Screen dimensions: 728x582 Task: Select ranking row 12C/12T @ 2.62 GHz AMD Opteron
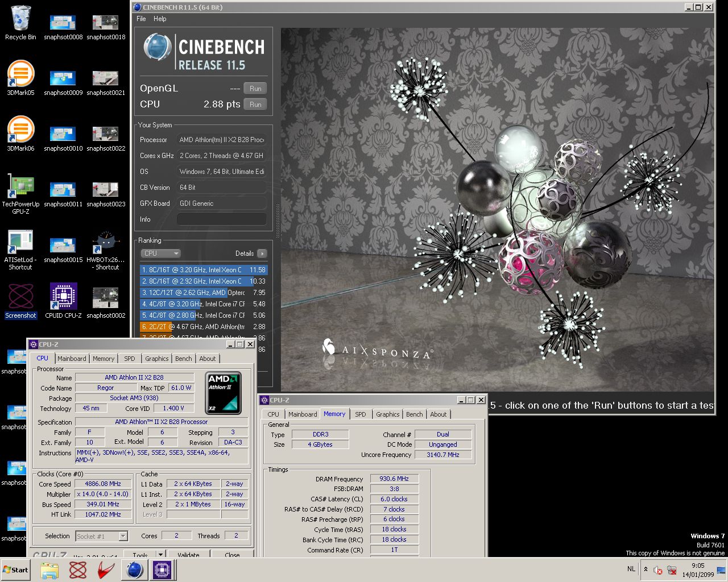(x=204, y=293)
